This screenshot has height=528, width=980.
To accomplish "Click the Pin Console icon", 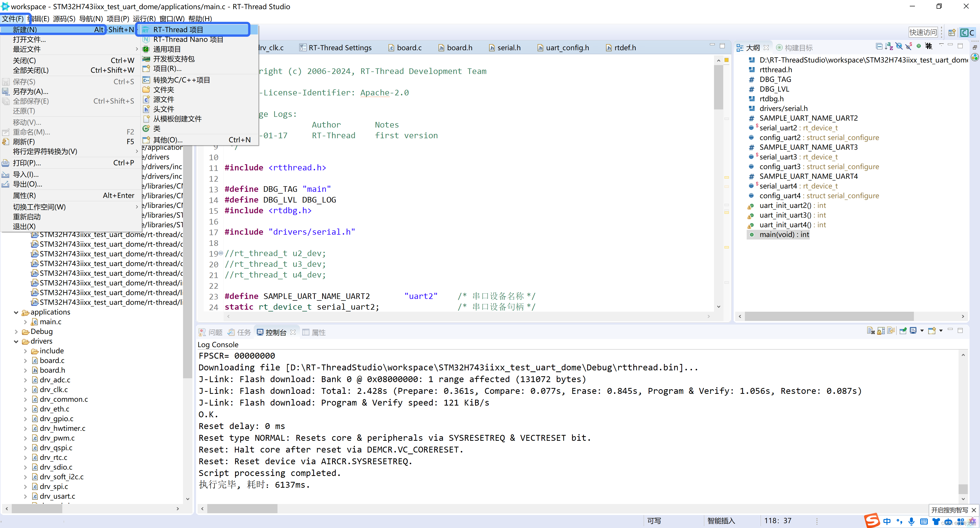I will (903, 331).
